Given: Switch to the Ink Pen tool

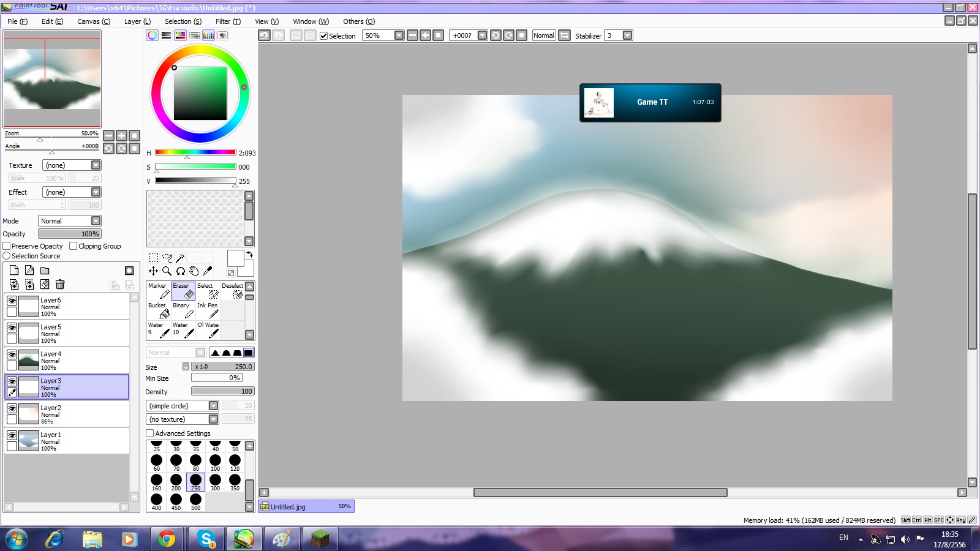Looking at the screenshot, I should (208, 310).
